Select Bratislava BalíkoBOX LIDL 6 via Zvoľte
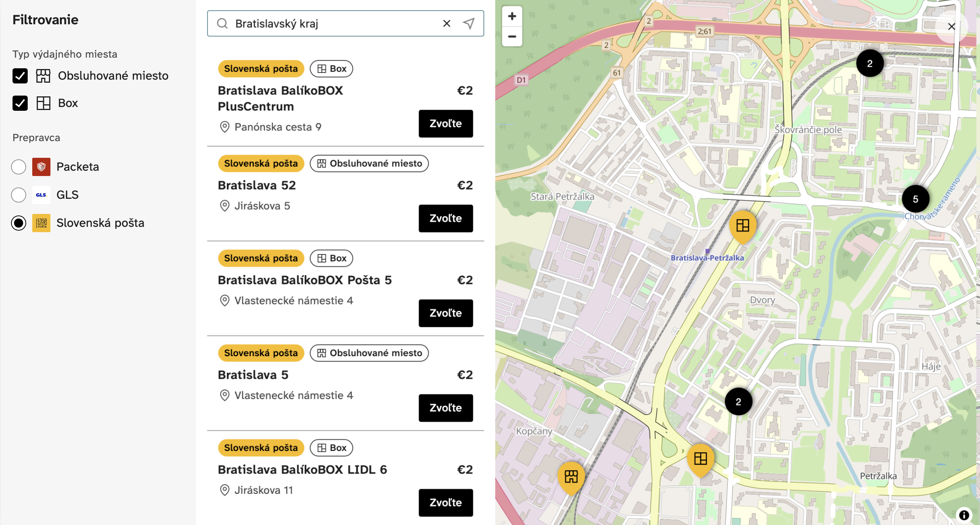The image size is (980, 525). (x=446, y=503)
